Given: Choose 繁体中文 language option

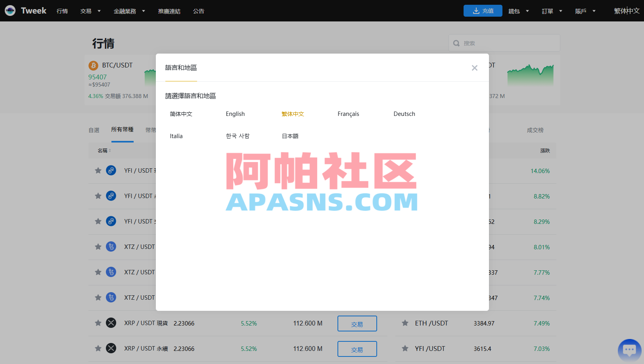Looking at the screenshot, I should click(x=293, y=114).
